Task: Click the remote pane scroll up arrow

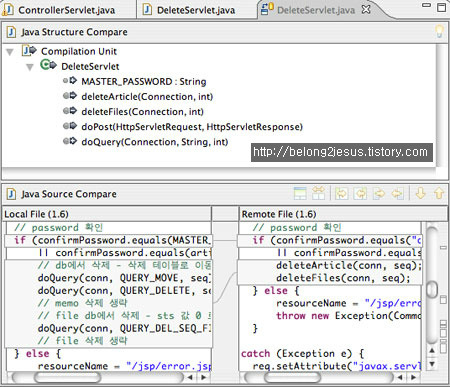Action: [432, 350]
